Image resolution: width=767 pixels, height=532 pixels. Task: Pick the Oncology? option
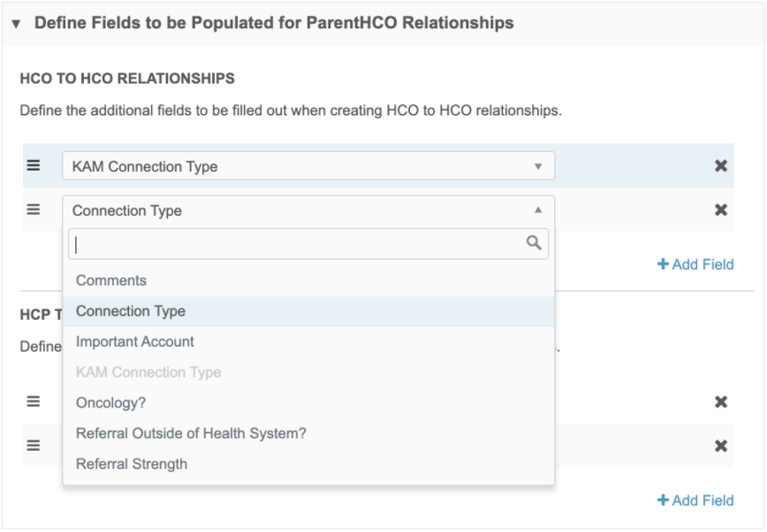111,403
